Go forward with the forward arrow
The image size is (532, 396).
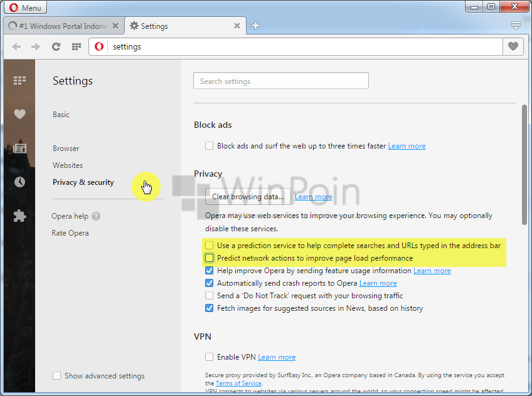click(35, 47)
